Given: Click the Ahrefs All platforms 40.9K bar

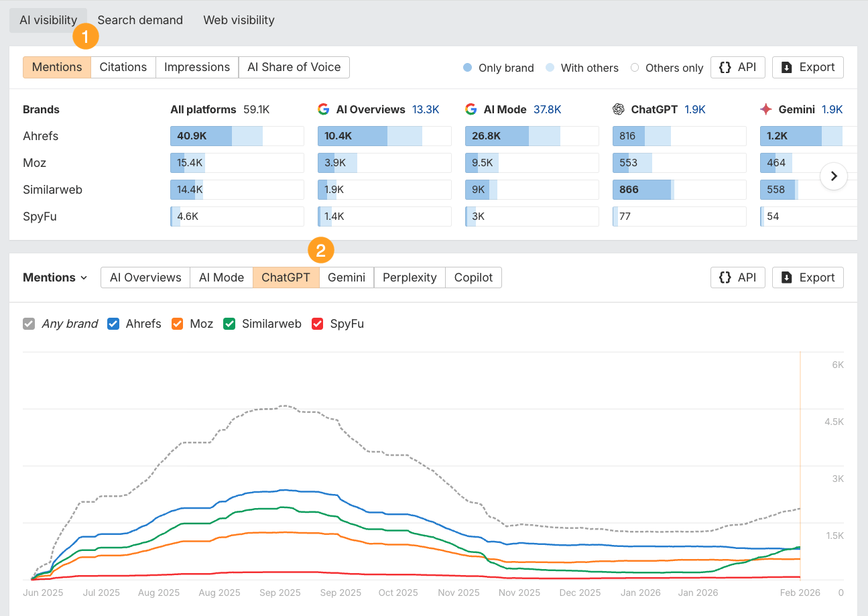Looking at the screenshot, I should pos(201,136).
